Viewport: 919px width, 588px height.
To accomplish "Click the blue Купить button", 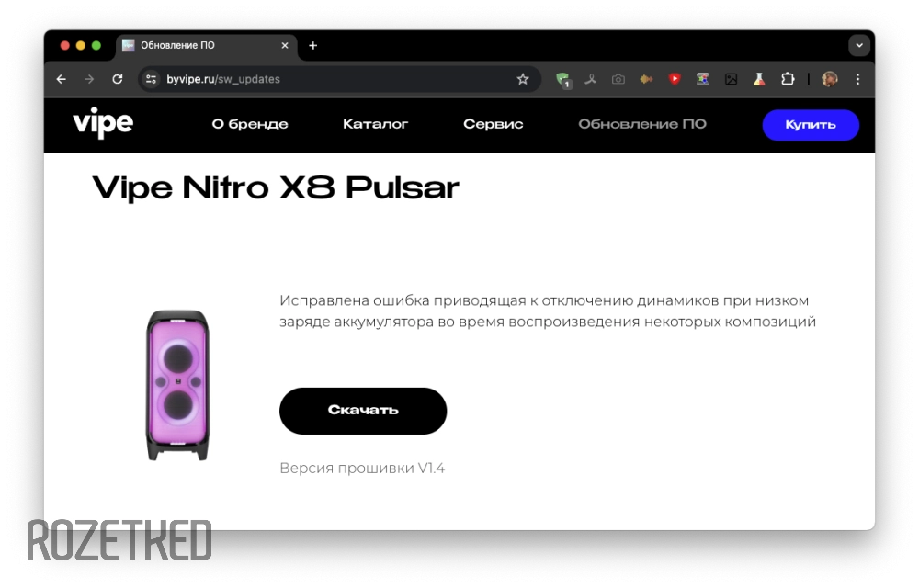I will point(811,125).
